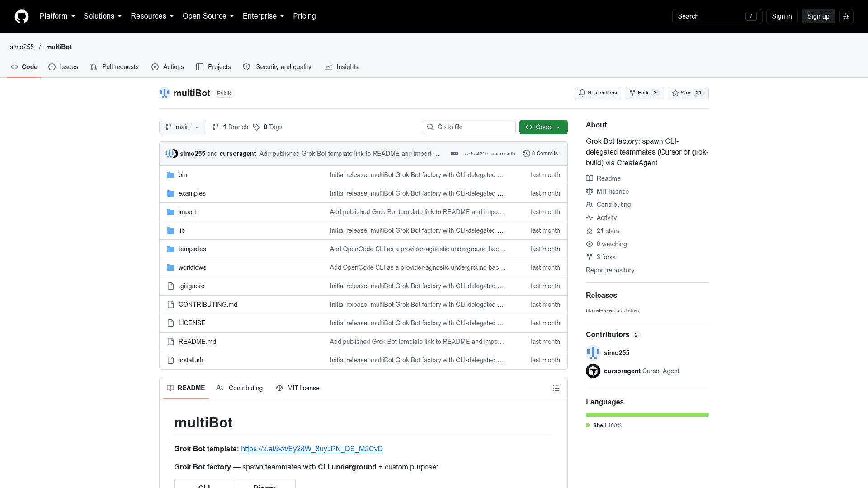Expand the Open Source menu

pos(208,16)
